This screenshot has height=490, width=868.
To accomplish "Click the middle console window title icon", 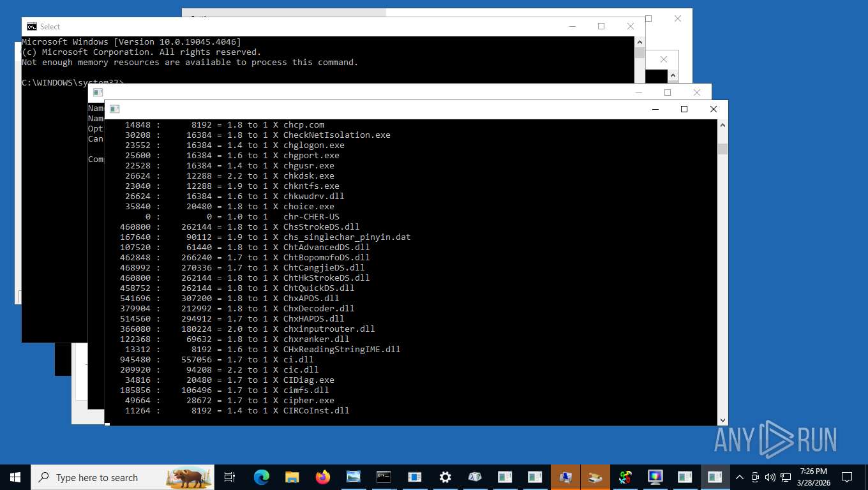I will point(98,93).
